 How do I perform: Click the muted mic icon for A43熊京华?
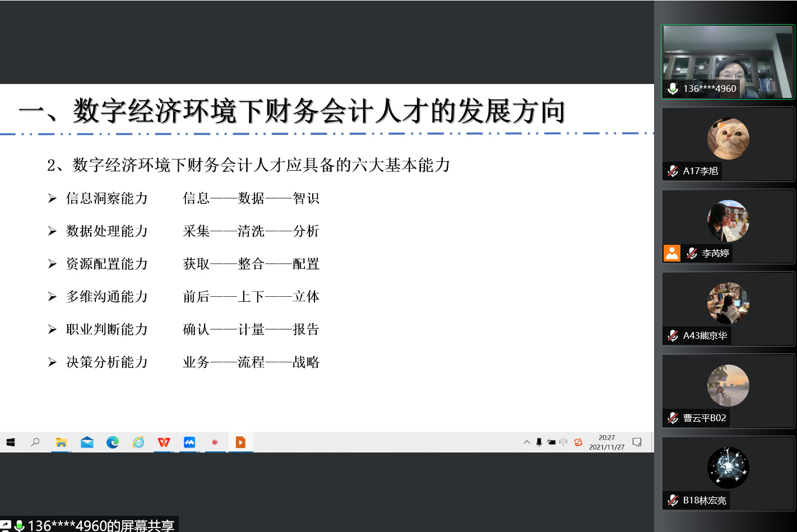click(673, 335)
